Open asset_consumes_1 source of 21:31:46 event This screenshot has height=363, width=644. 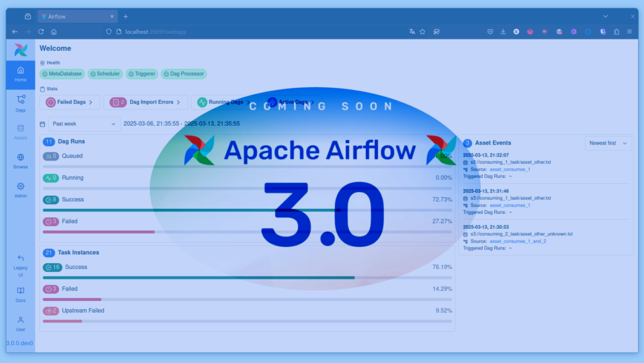509,205
